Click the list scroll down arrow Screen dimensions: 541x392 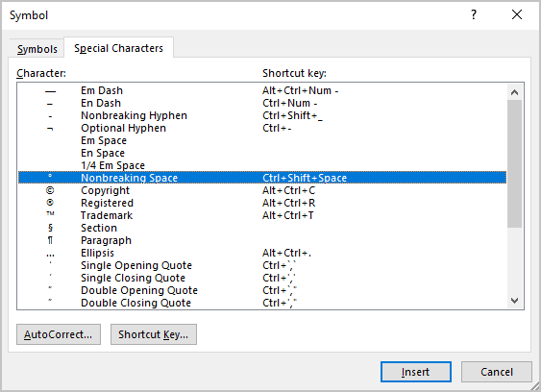pyautogui.click(x=514, y=300)
